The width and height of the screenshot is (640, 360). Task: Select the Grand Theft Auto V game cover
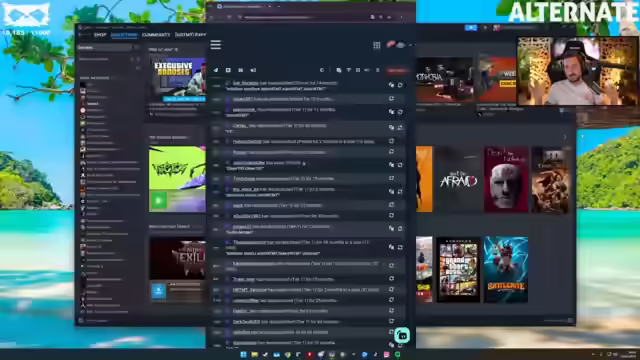(458, 269)
